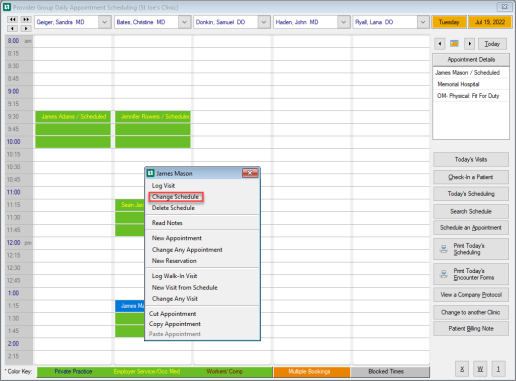516x381 pixels.
Task: Expand the Geiger, Sandra MD provider dropdown
Action: click(x=105, y=22)
